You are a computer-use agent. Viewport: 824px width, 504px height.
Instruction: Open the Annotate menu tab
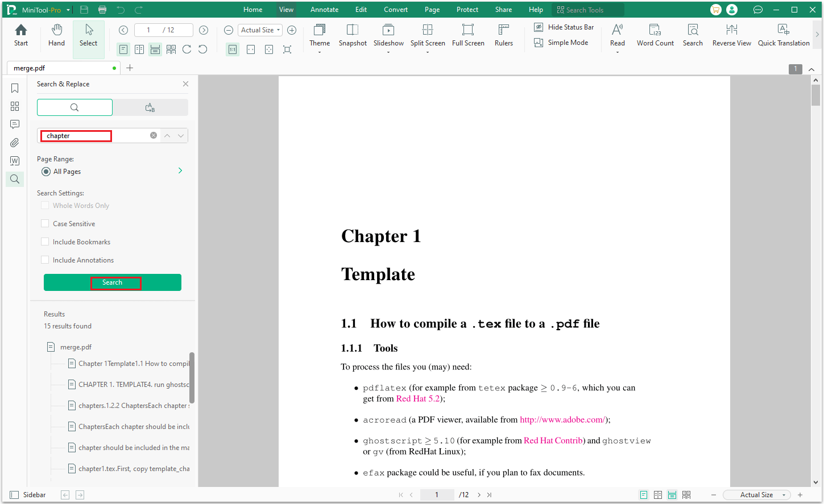pos(325,10)
